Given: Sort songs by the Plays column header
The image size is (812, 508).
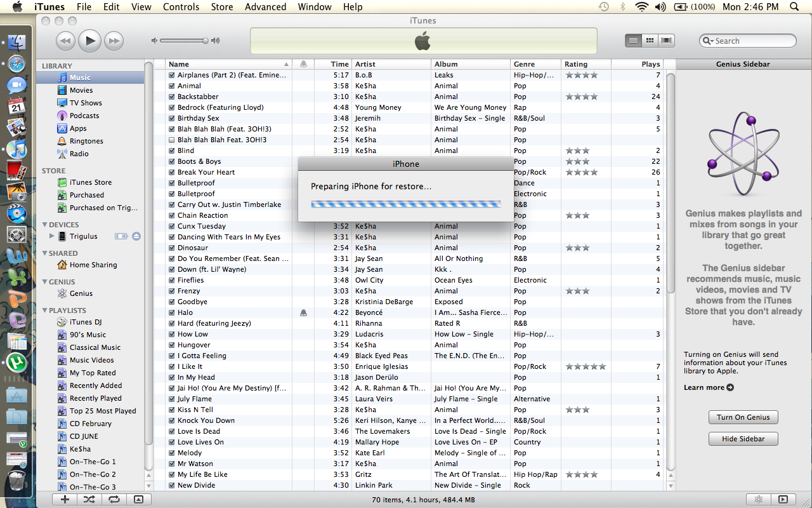Looking at the screenshot, I should 637,64.
